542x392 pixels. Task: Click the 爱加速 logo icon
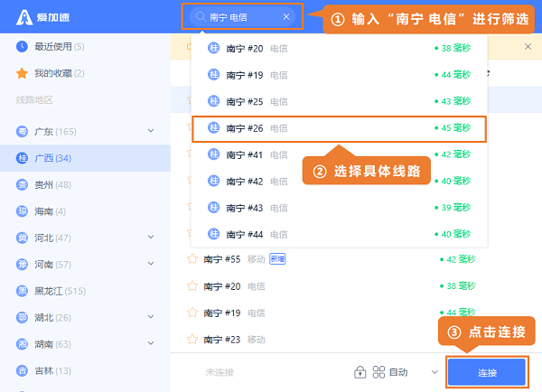click(x=24, y=17)
